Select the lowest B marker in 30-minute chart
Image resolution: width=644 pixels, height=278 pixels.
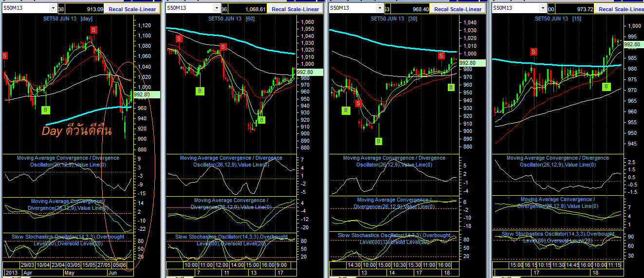coord(379,141)
